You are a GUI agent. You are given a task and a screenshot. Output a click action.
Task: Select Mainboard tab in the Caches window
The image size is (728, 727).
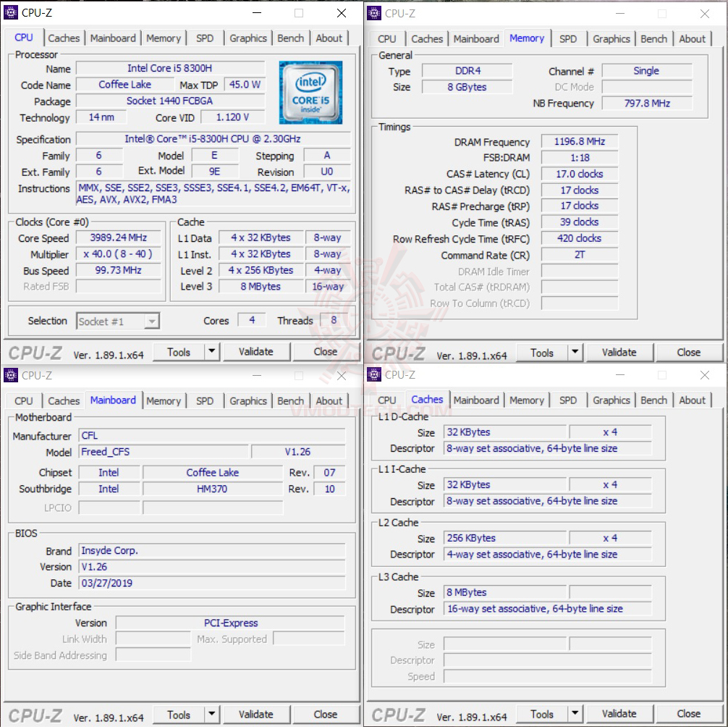tap(476, 400)
